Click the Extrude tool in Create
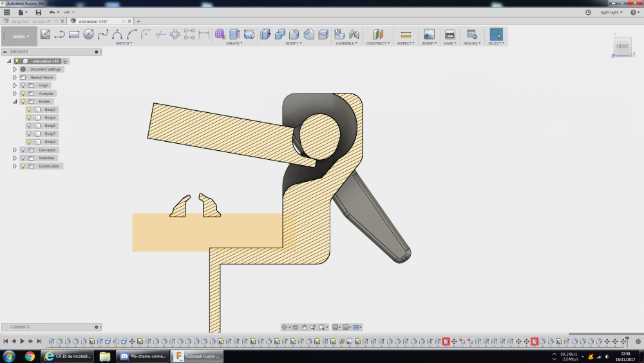The image size is (644, 363). [234, 34]
